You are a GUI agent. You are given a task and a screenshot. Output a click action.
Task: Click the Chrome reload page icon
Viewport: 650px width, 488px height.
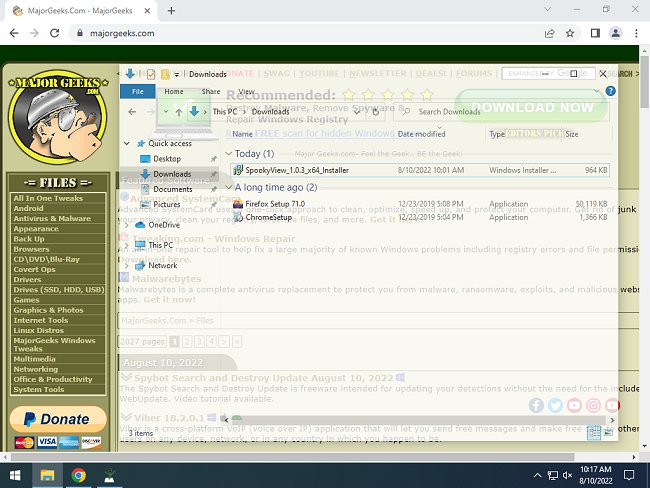(x=54, y=33)
